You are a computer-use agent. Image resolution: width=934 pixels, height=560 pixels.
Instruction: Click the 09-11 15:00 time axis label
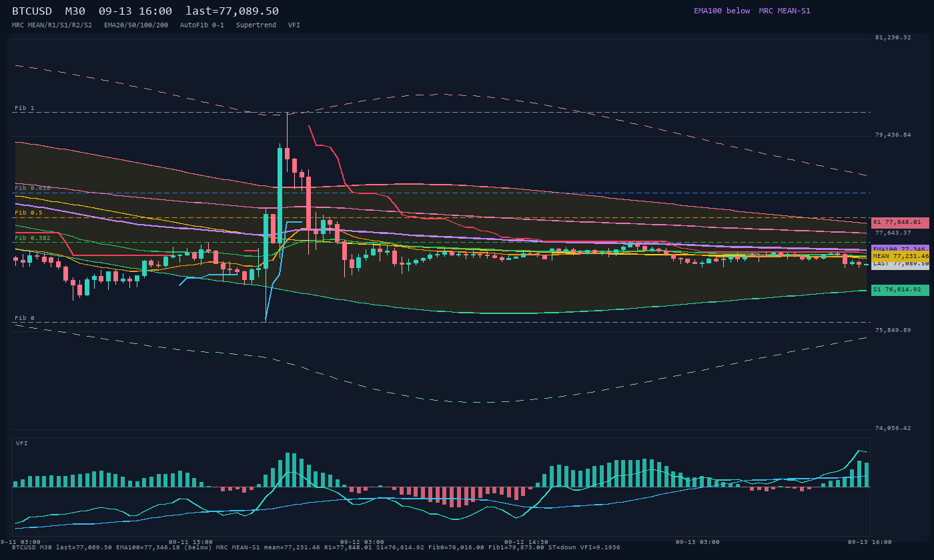[191, 542]
